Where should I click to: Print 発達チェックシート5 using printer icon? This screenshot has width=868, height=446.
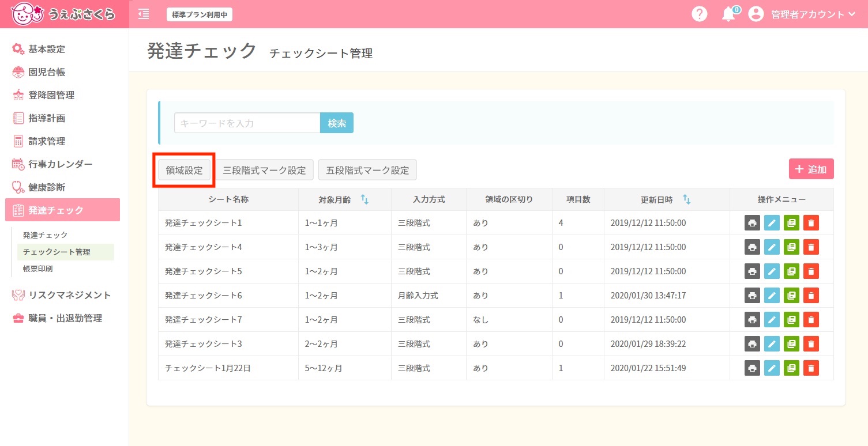pos(752,271)
